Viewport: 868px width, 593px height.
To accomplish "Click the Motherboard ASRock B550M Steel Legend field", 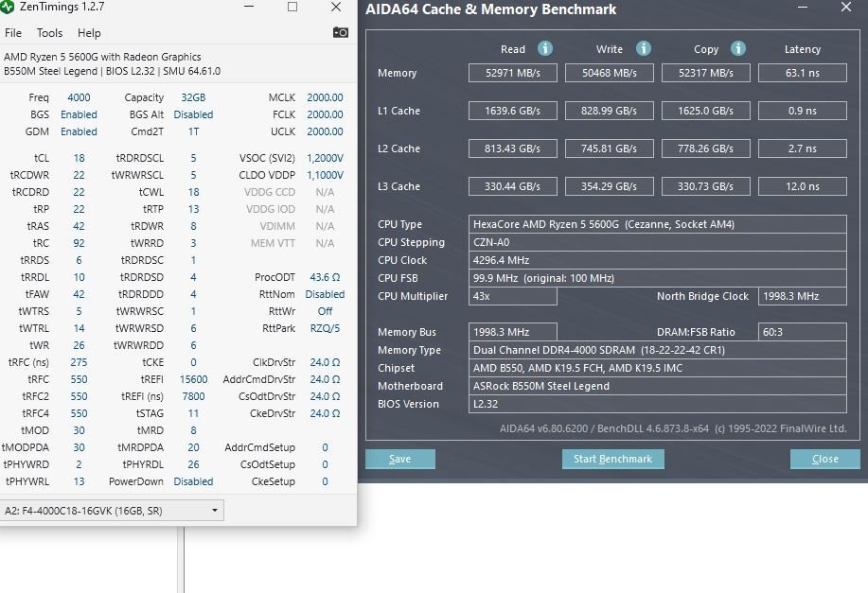I will tap(658, 386).
